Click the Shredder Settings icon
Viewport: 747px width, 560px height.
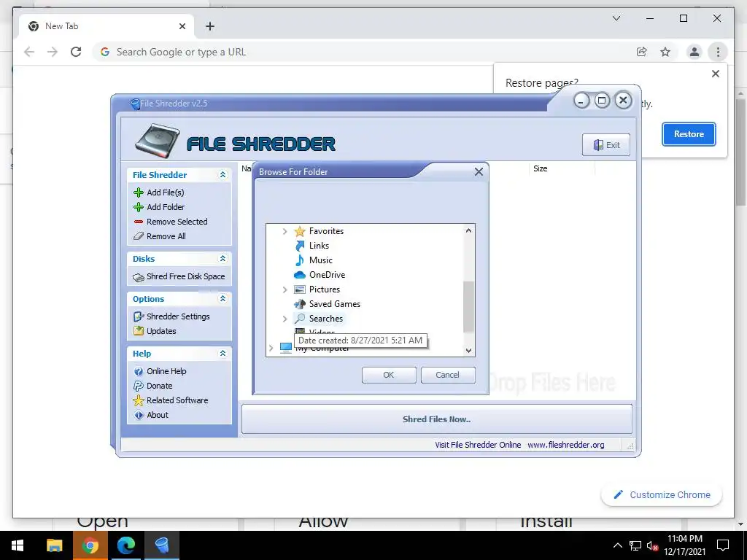138,316
